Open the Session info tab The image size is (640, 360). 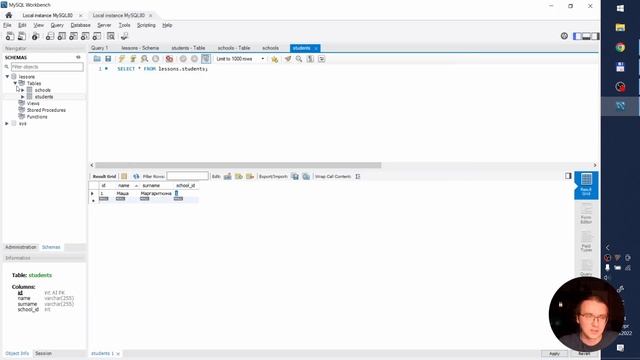point(43,353)
